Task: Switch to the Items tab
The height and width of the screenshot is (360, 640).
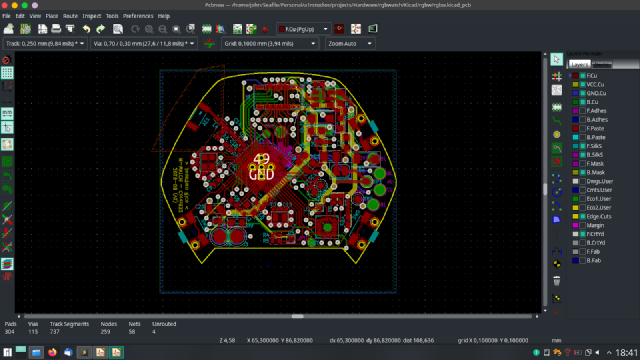Action: click(x=602, y=64)
